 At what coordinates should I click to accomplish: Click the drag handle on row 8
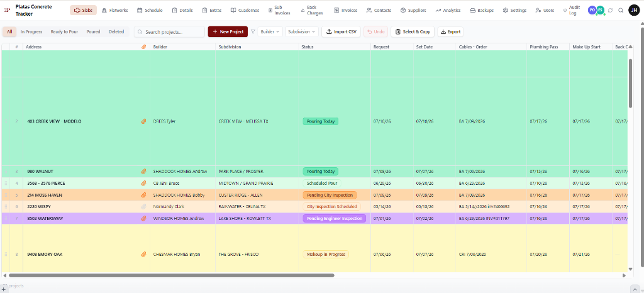coord(6,255)
